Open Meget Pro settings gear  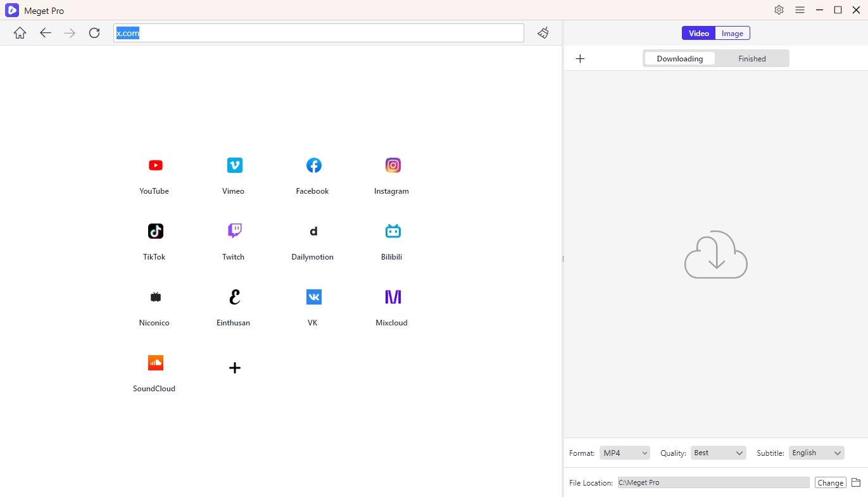[x=779, y=10]
